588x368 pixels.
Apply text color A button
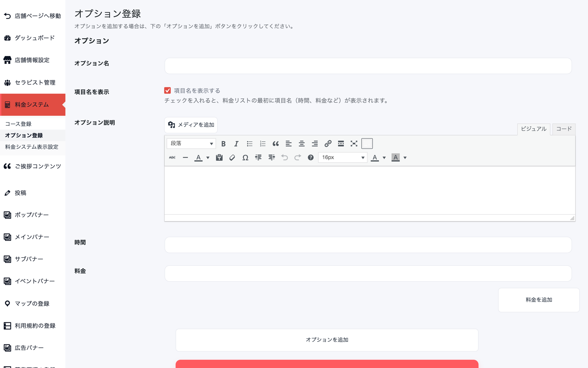[x=198, y=158]
